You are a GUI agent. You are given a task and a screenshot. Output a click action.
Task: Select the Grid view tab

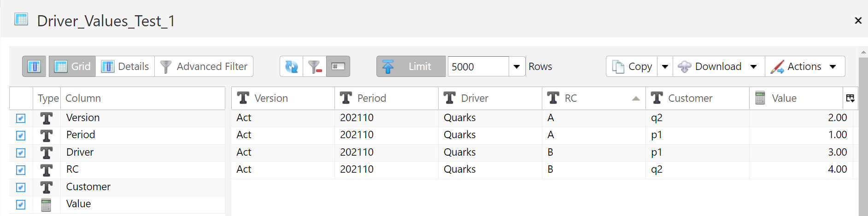pyautogui.click(x=72, y=66)
